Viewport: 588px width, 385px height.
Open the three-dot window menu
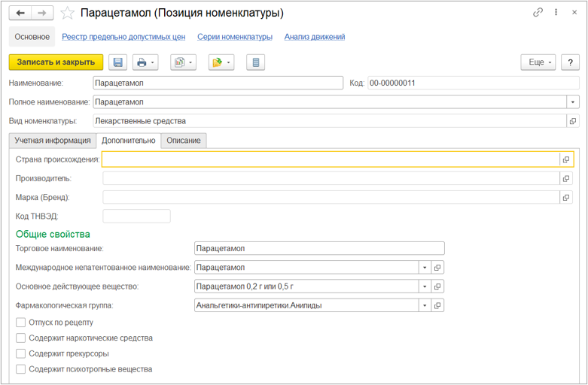click(x=556, y=12)
